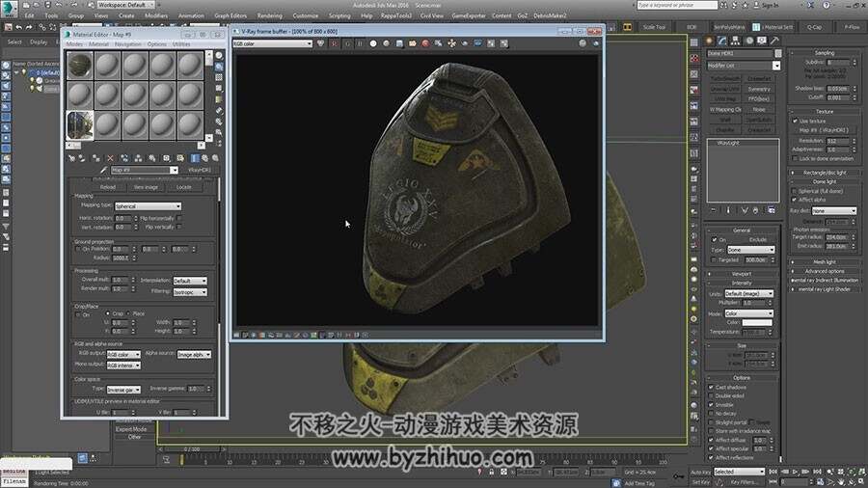Open the Interpolation Default dropdown
Viewport: 868px width, 488px height.
click(x=190, y=281)
